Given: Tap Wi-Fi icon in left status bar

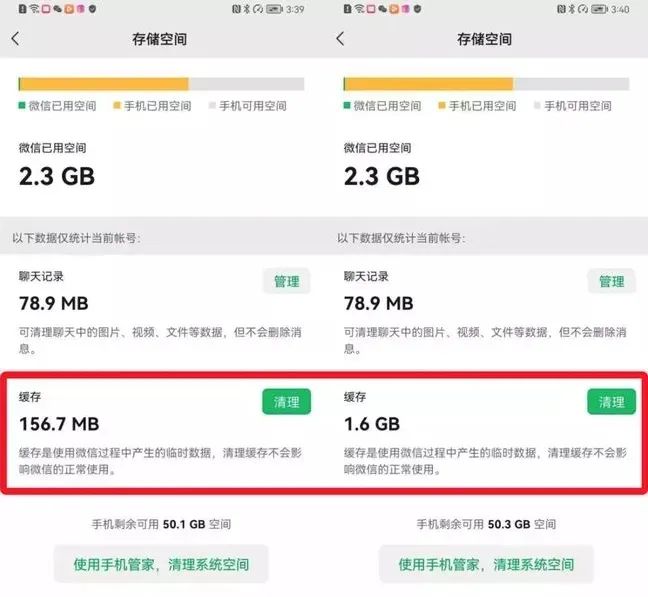Looking at the screenshot, I should (x=34, y=9).
